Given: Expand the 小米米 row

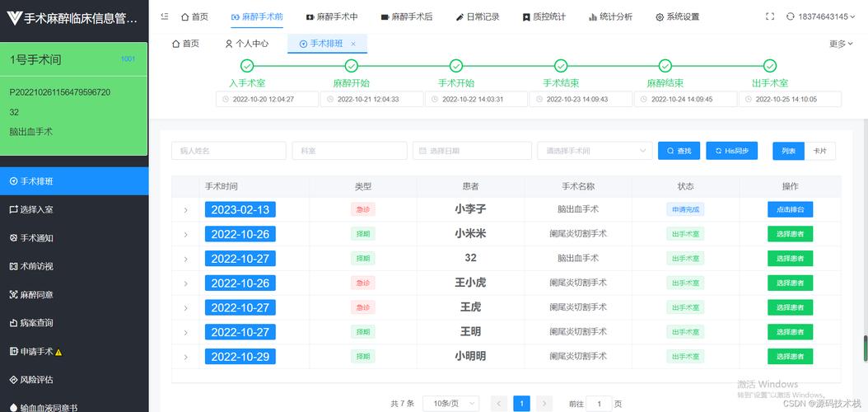Looking at the screenshot, I should [185, 234].
